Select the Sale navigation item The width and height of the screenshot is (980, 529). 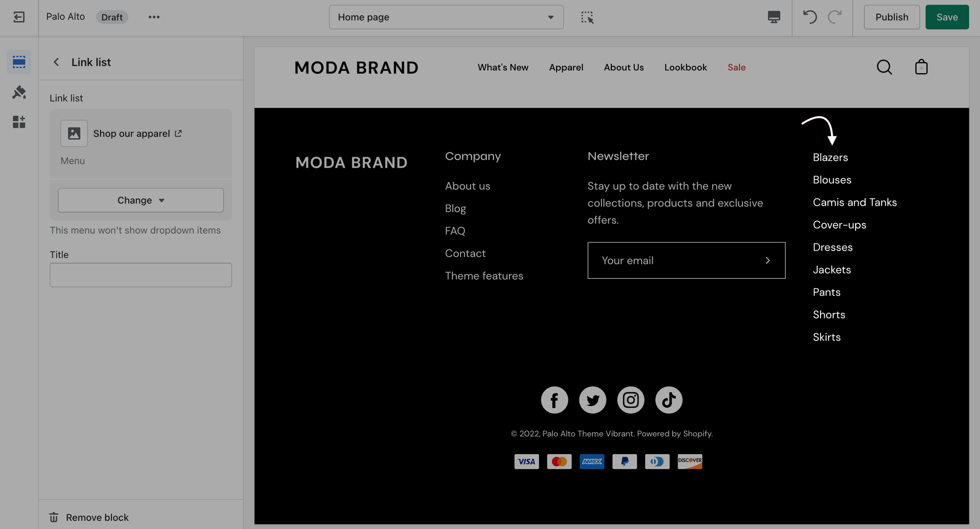pyautogui.click(x=736, y=67)
